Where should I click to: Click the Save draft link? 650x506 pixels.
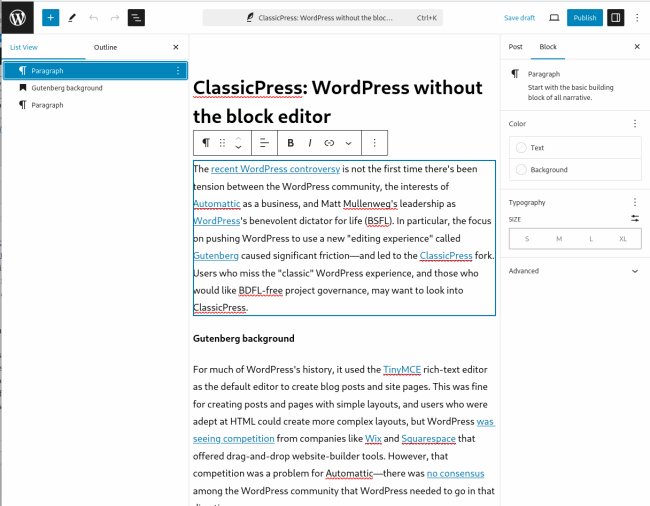point(519,18)
